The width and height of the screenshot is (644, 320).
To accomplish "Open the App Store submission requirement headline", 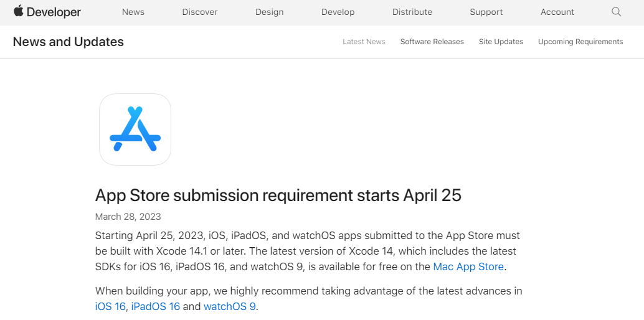I will pos(278,195).
